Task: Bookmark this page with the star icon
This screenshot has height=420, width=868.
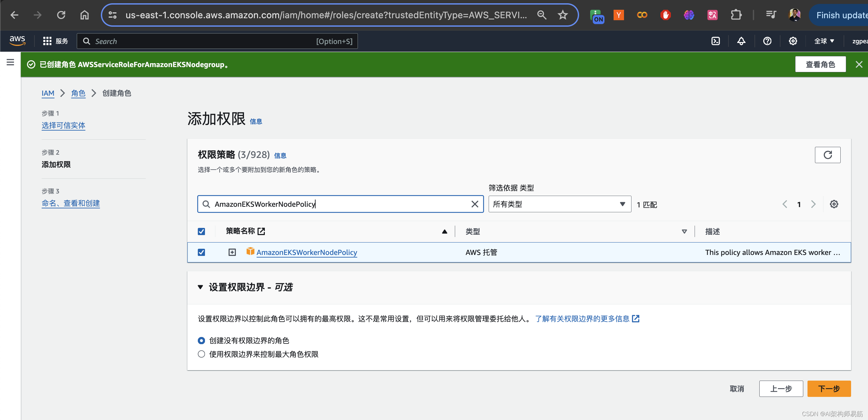Action: (563, 15)
